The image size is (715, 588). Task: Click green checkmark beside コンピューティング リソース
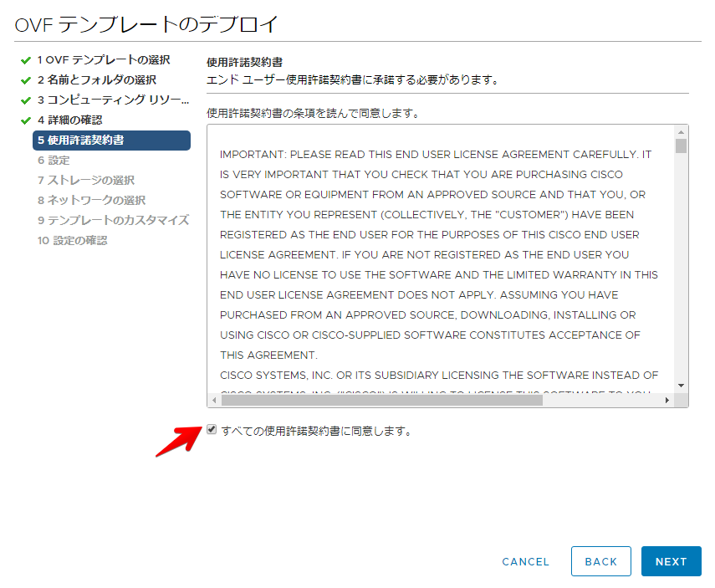coord(26,100)
